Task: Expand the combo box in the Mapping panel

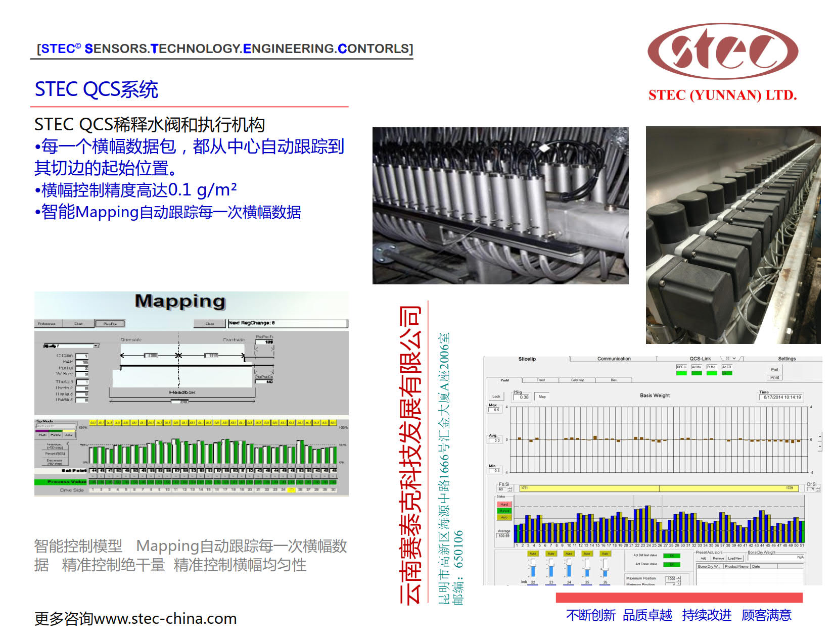Action: coord(96,346)
